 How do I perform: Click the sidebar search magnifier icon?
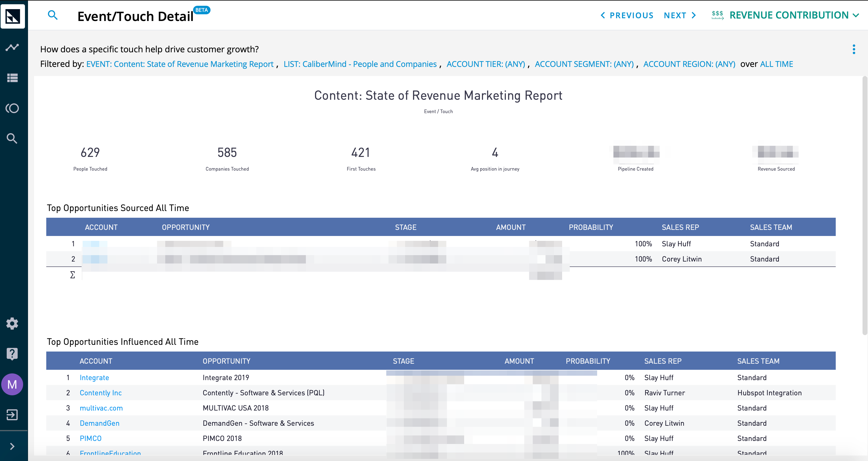(12, 138)
